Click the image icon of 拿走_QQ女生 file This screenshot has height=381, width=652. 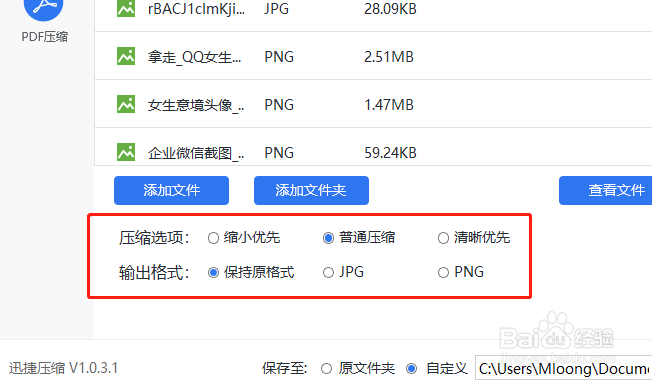click(126, 56)
